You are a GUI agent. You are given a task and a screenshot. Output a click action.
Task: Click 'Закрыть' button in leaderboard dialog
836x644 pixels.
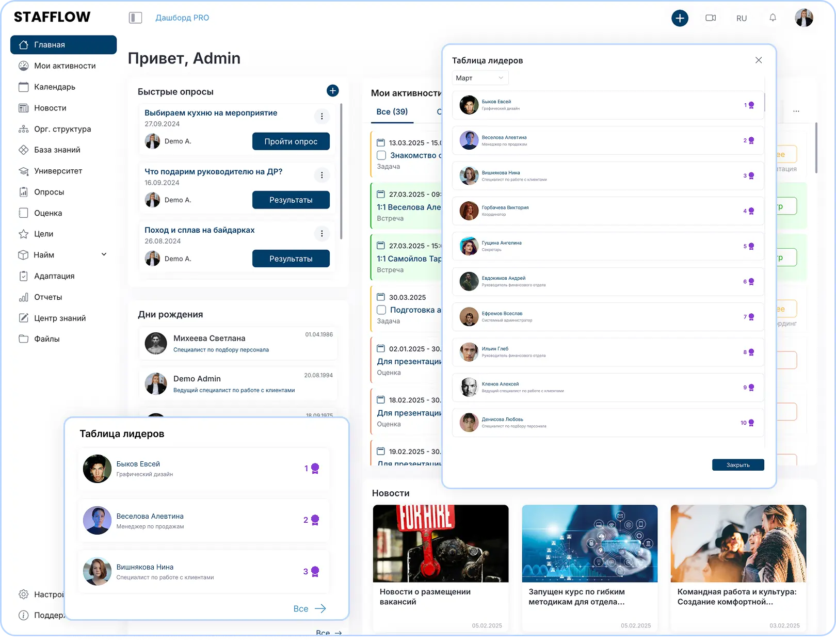pos(738,465)
